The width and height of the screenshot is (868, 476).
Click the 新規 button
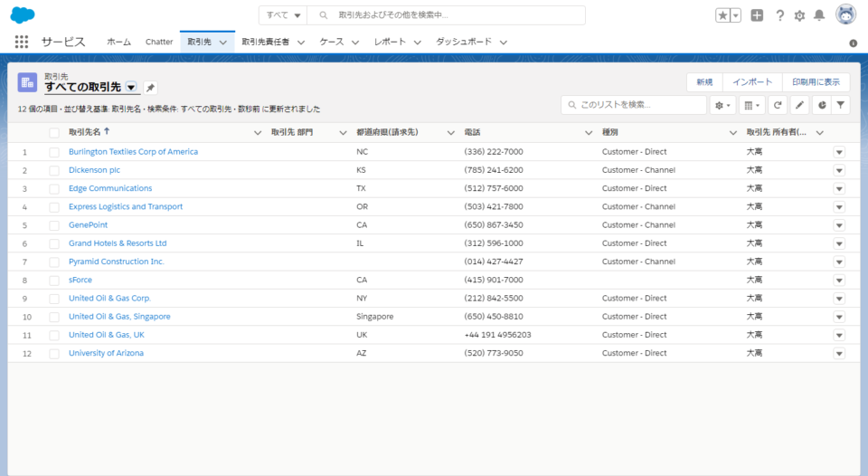(x=704, y=82)
